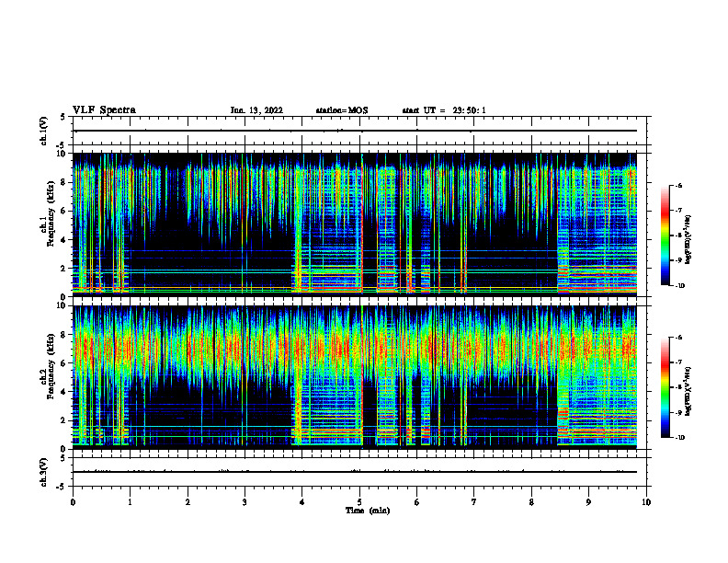Click time axis tick label "3"
The height and width of the screenshot is (563, 728).
245,502
